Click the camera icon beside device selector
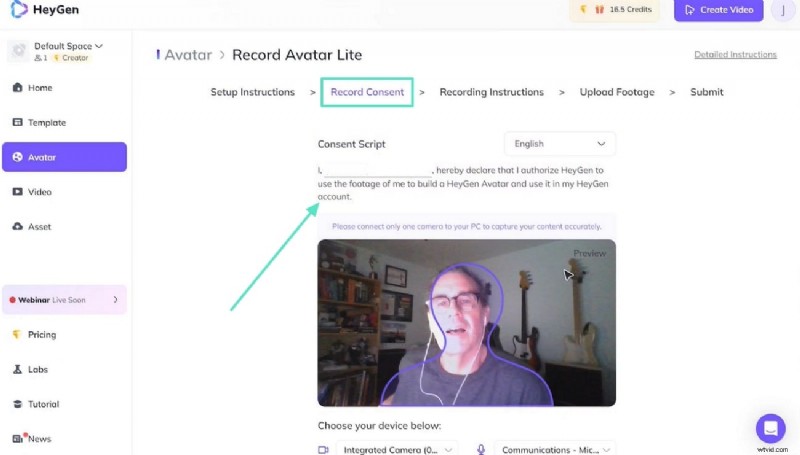Screen dimensions: 800x455 [323, 450]
